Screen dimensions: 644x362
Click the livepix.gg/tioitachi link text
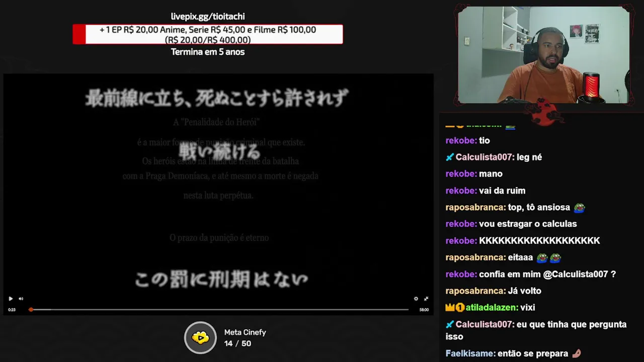(x=208, y=17)
